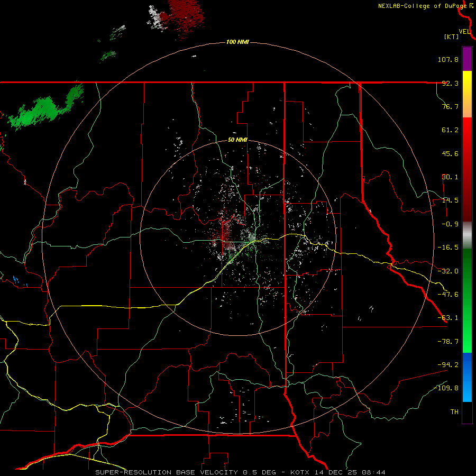The image size is (476, 476).
Task: Select the -63.1 scale value
Action: 448,318
